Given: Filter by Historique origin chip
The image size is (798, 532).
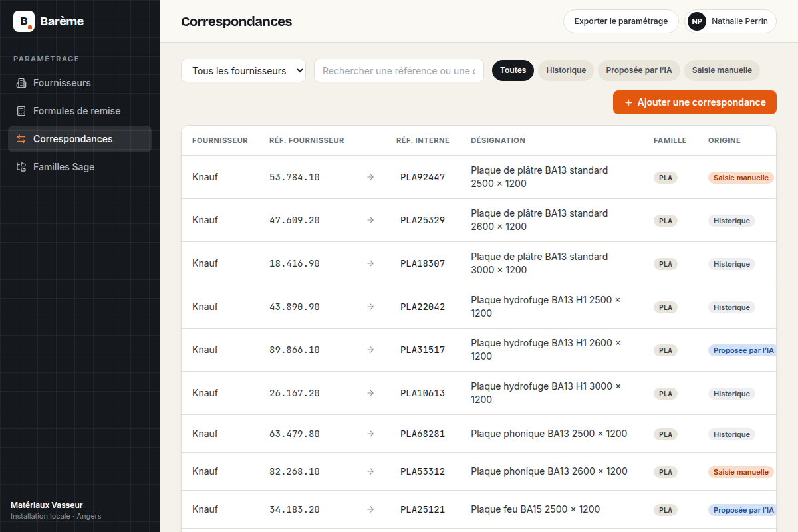Looking at the screenshot, I should coord(566,70).
